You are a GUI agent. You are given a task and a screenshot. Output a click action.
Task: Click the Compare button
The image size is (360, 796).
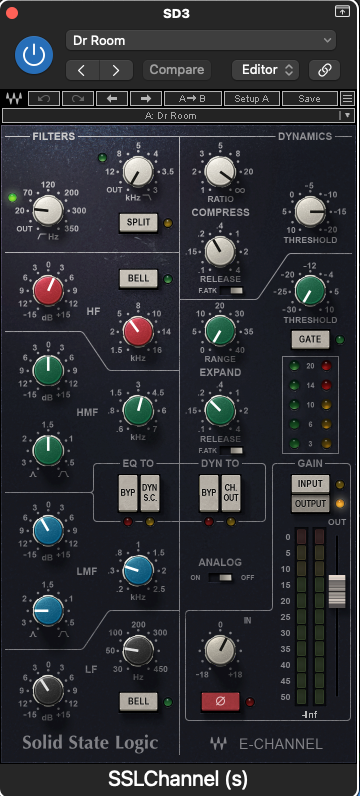177,70
